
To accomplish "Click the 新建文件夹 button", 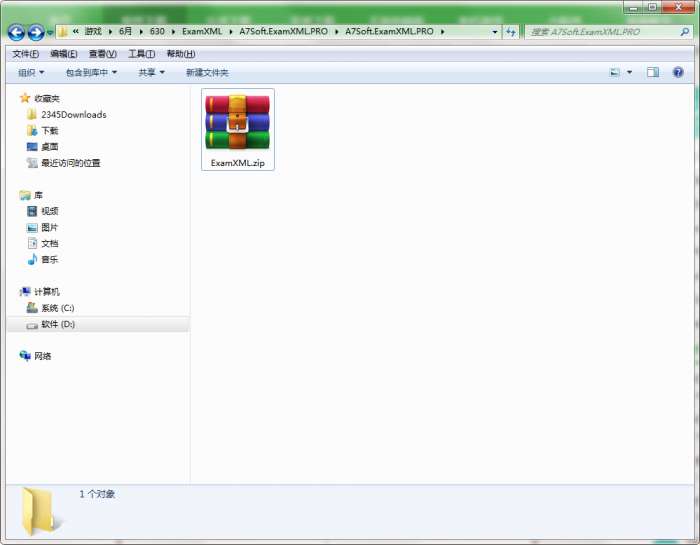I will 207,72.
